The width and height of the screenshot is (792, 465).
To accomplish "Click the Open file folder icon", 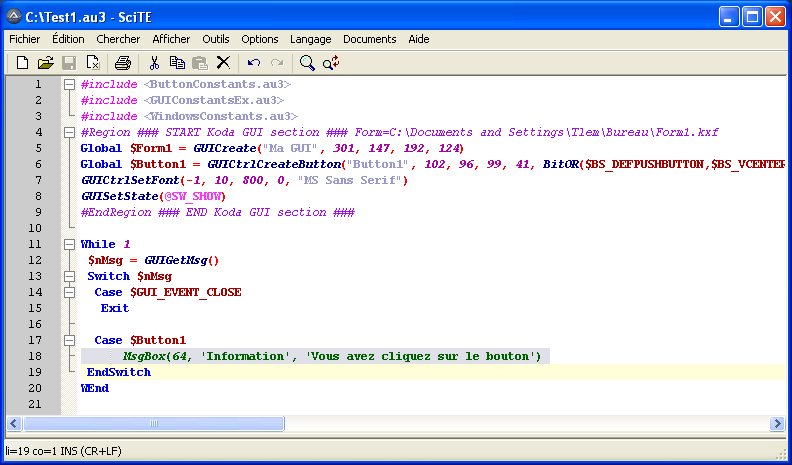I will (45, 63).
